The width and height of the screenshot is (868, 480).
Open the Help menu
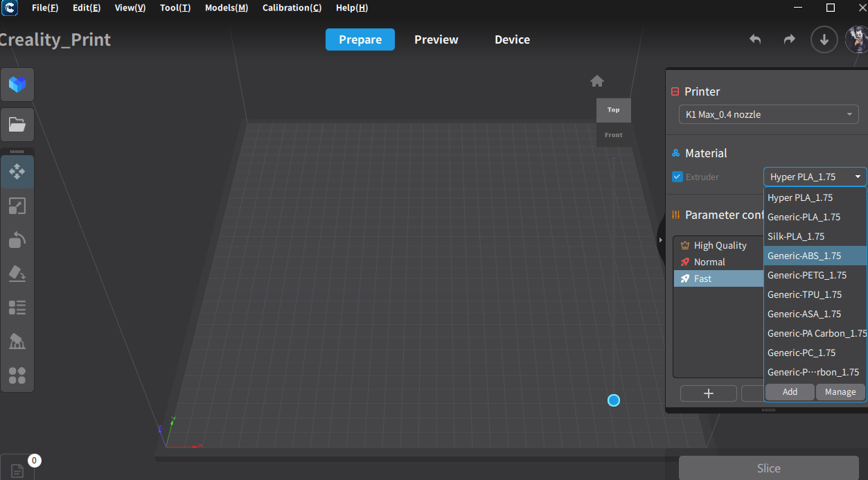(352, 8)
